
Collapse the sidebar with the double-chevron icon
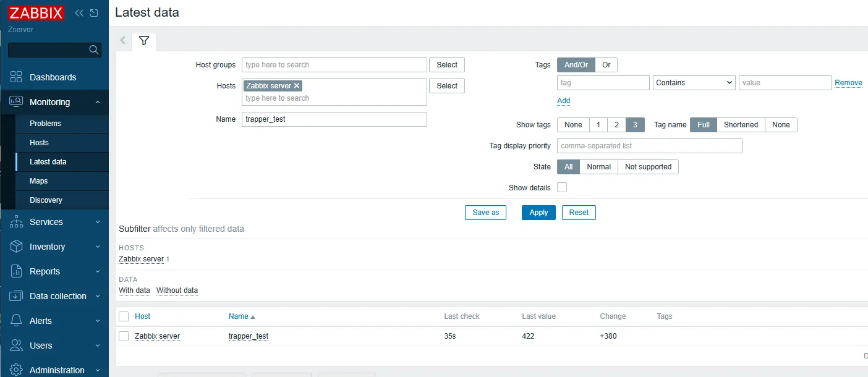79,13
